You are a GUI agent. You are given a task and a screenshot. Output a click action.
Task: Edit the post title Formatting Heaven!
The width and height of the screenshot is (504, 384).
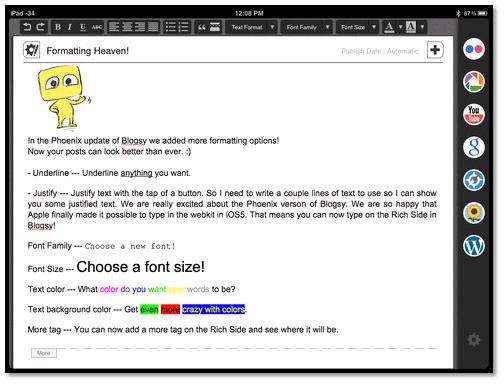[x=87, y=51]
